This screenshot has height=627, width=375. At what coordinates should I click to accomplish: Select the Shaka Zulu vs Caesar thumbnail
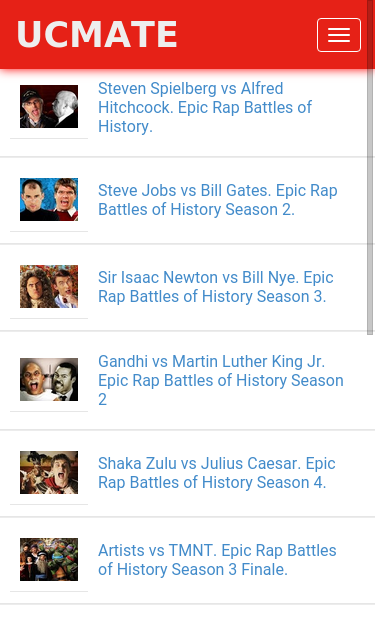[x=49, y=473]
